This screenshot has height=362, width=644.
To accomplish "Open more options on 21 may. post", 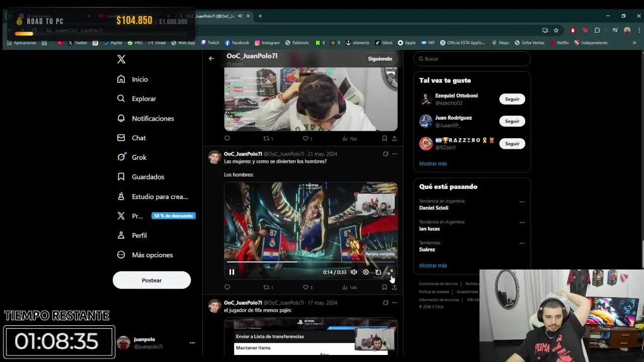I will coord(394,154).
